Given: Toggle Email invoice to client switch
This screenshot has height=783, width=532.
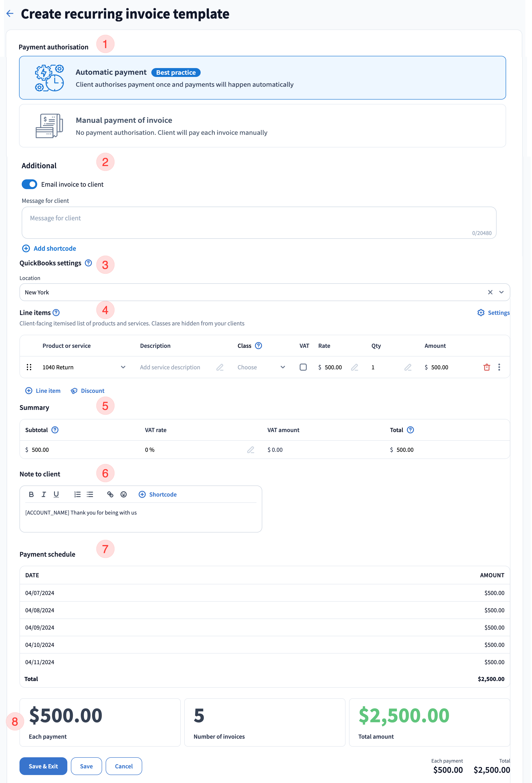Looking at the screenshot, I should (x=29, y=184).
